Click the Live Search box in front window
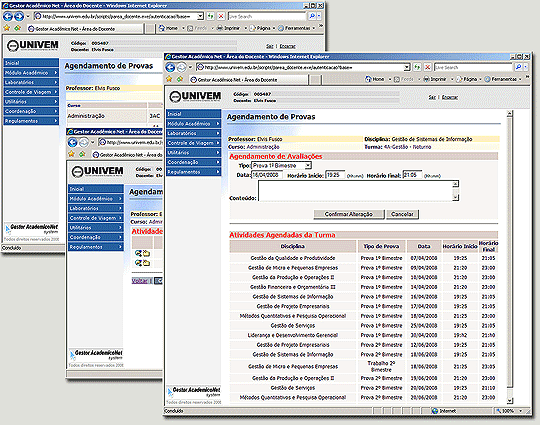Screen dimensions: 540x425 pyautogui.click(x=474, y=67)
